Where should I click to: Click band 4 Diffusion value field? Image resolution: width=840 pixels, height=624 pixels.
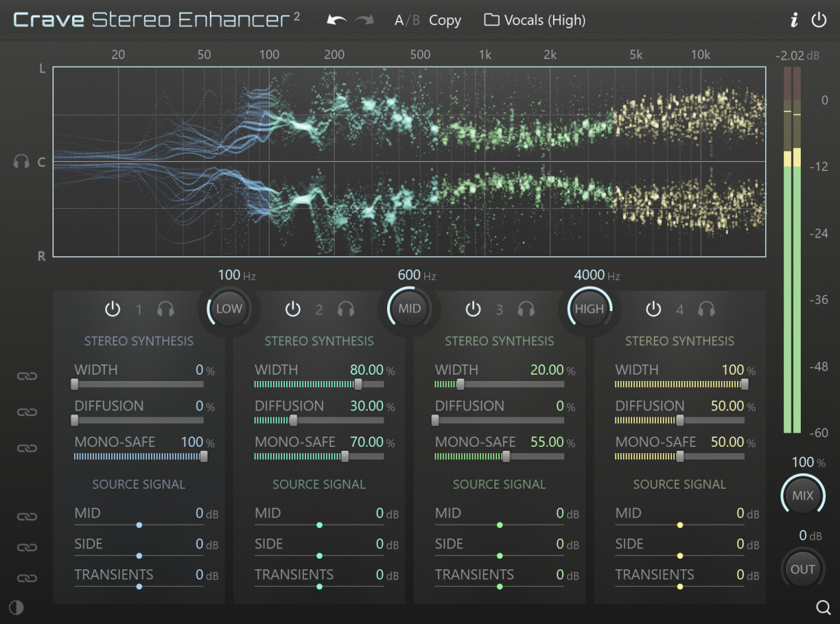727,406
